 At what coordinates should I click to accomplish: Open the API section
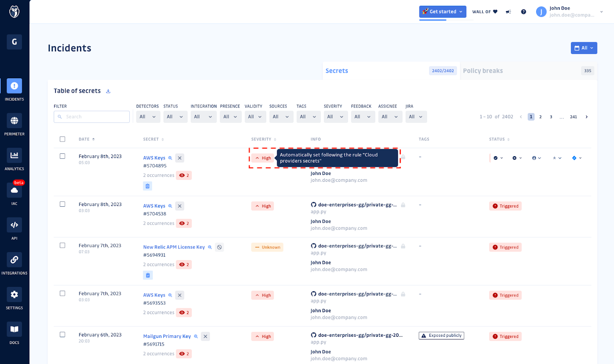14,229
